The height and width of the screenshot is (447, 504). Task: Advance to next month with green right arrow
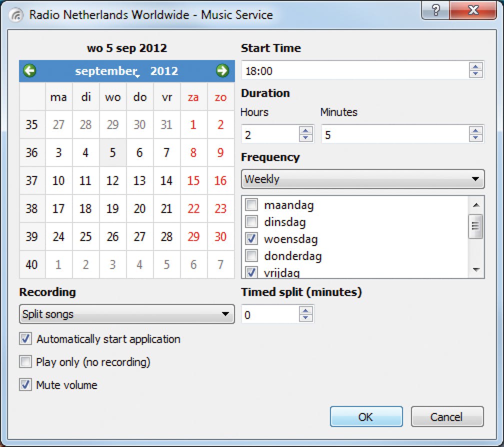(222, 71)
